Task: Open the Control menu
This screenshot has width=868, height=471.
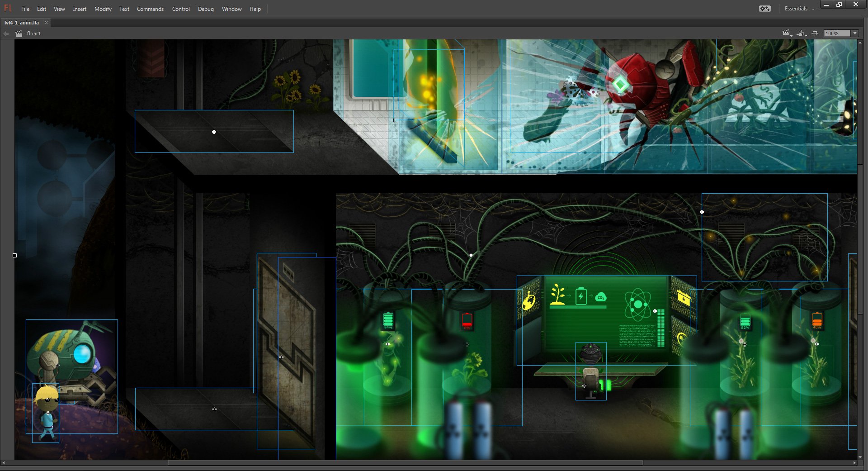Action: pyautogui.click(x=181, y=9)
